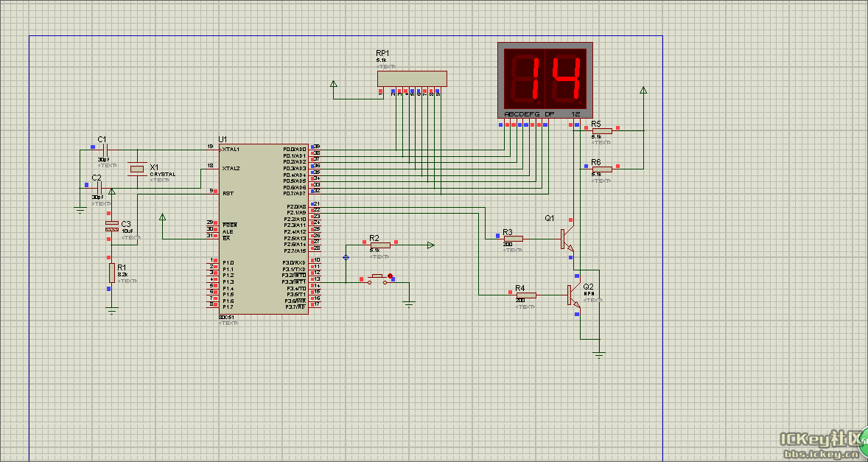Select the ground symbol below Q2
868x462 pixels.
pos(598,354)
